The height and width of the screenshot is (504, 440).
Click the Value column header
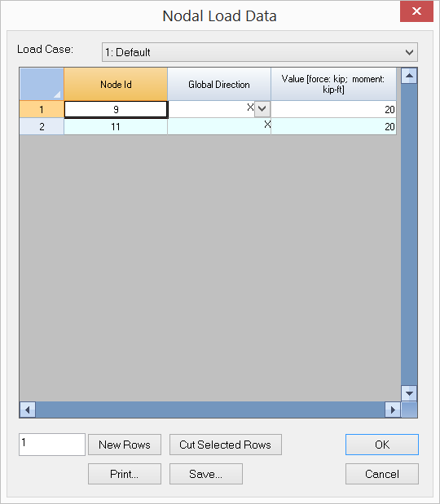pos(333,84)
